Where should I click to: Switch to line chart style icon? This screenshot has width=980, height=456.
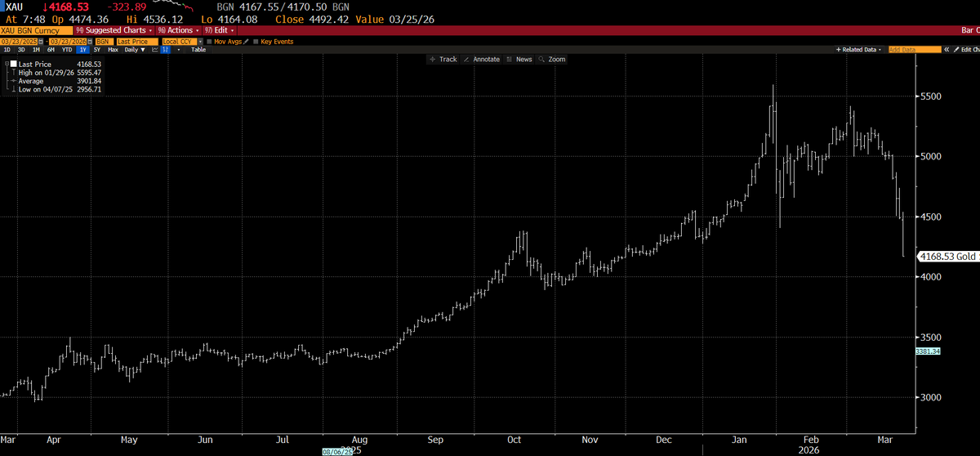tap(155, 50)
